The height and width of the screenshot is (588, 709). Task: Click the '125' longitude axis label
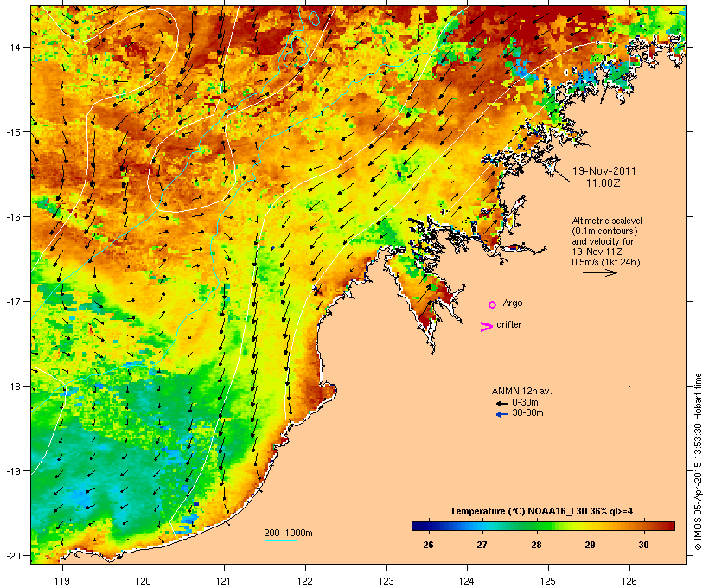[x=548, y=581]
